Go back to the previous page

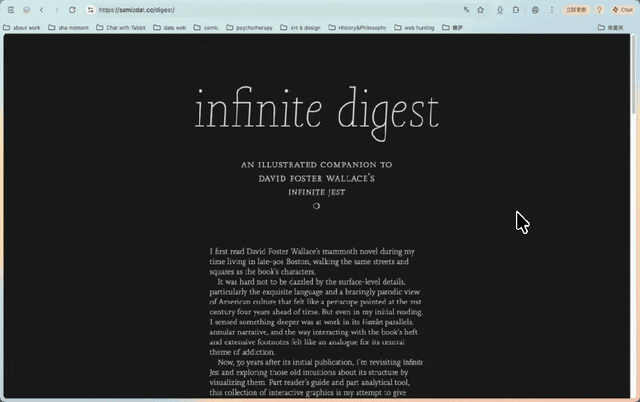(41, 10)
